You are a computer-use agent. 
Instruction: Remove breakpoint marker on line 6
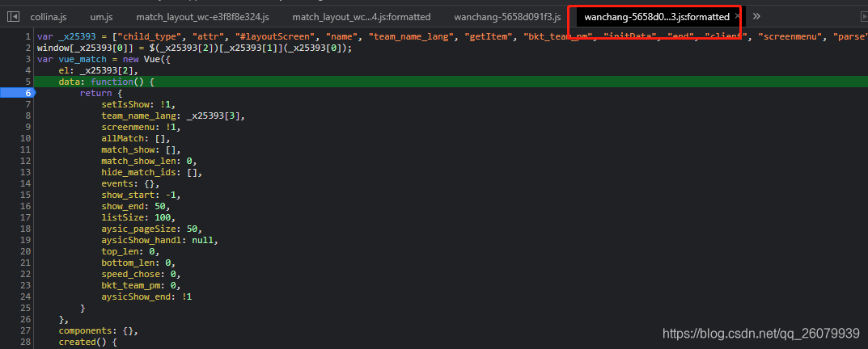[x=17, y=93]
